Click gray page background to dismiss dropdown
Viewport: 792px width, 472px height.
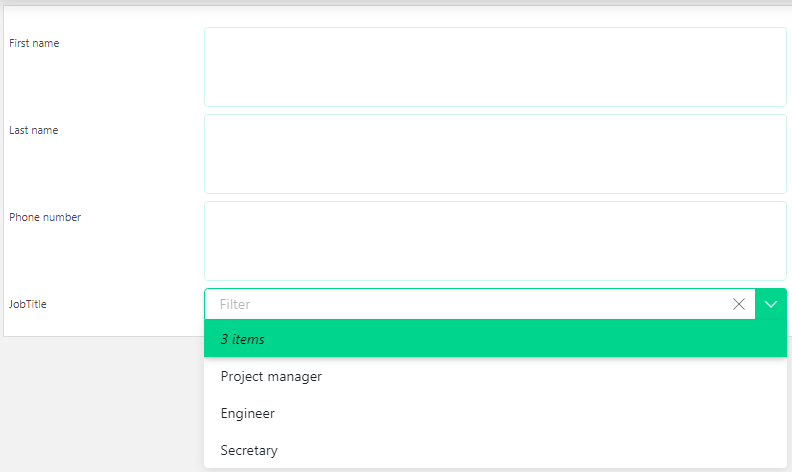click(x=101, y=404)
